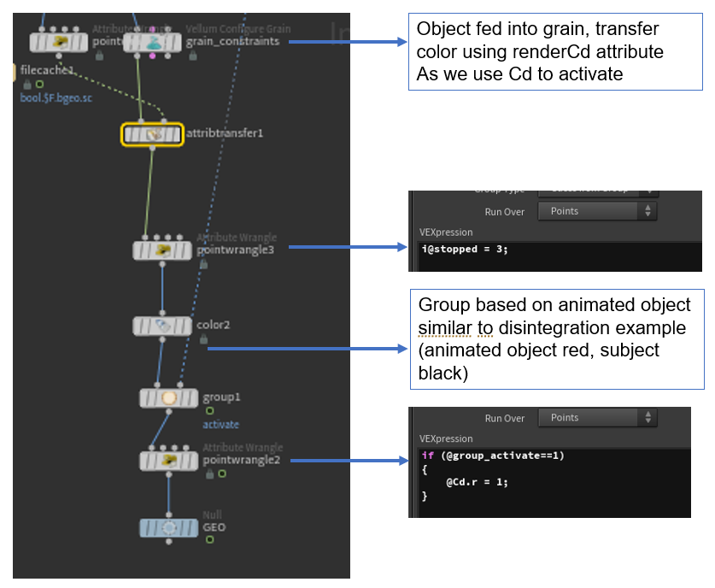Toggle the lock badge under grain_constraints
The image size is (715, 588).
192,56
